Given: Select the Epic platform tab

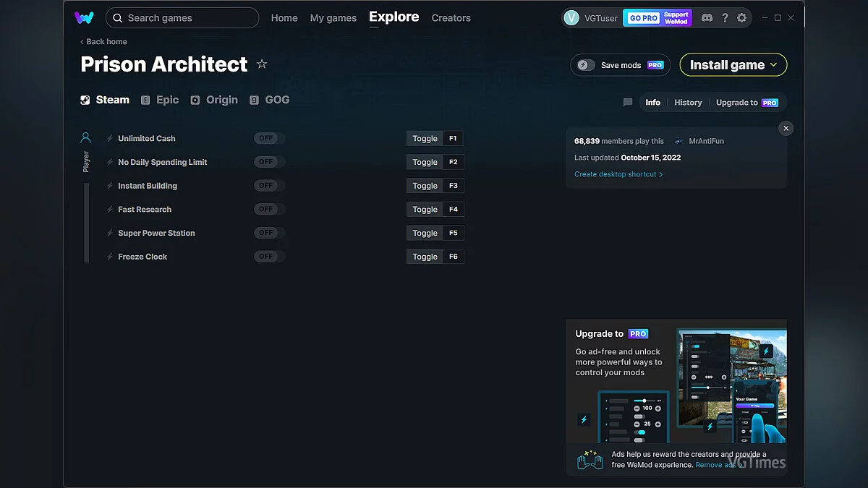Looking at the screenshot, I should (x=160, y=100).
